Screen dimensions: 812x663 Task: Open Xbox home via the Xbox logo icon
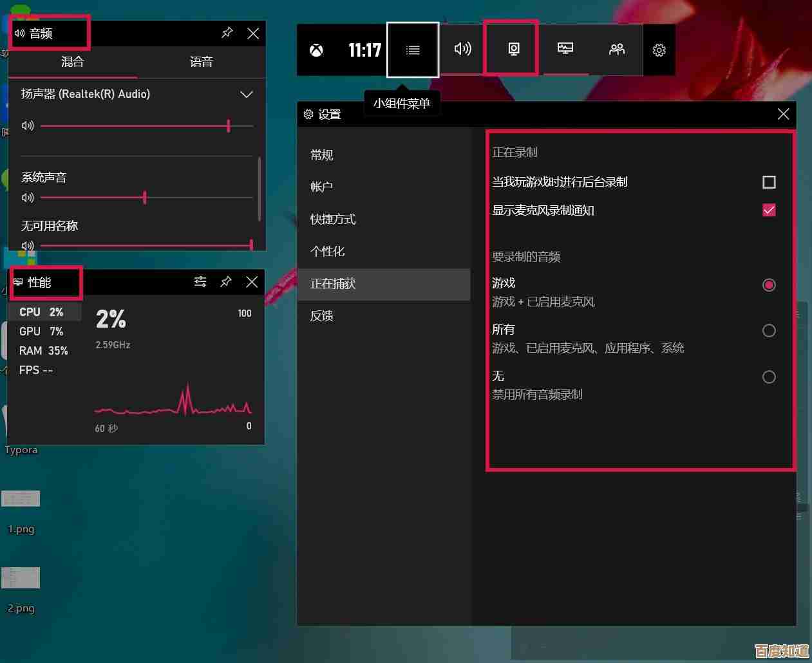coord(316,50)
